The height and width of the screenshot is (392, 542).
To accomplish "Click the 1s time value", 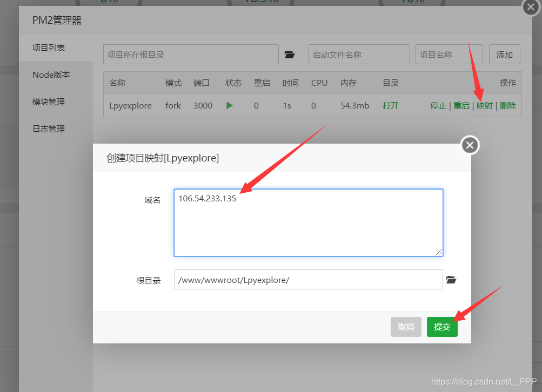I will pyautogui.click(x=286, y=106).
